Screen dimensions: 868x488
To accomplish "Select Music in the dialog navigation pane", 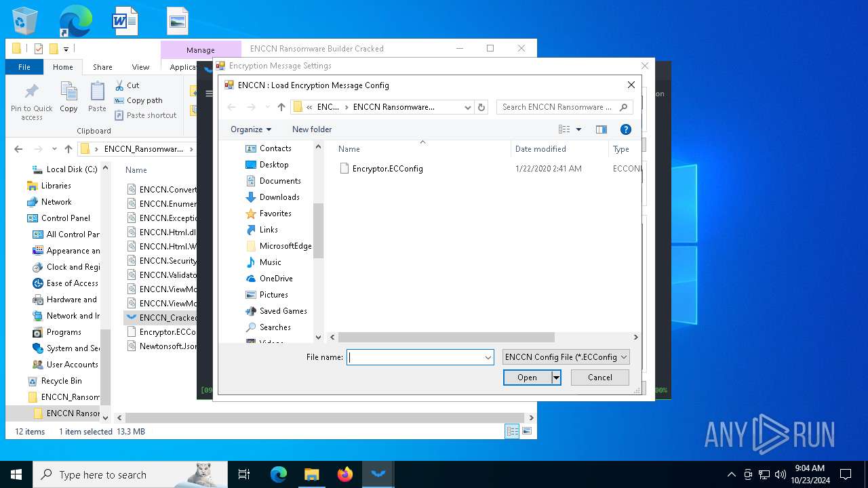I will (270, 262).
